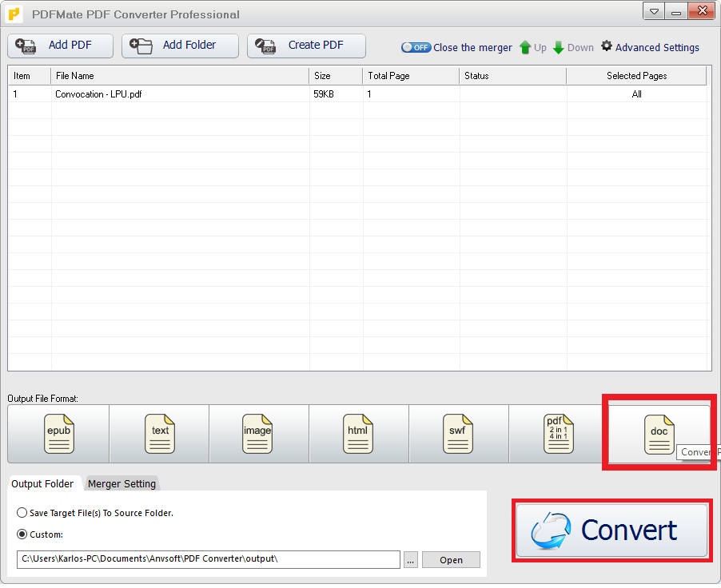The image size is (721, 588).
Task: Select image output format
Action: [259, 434]
